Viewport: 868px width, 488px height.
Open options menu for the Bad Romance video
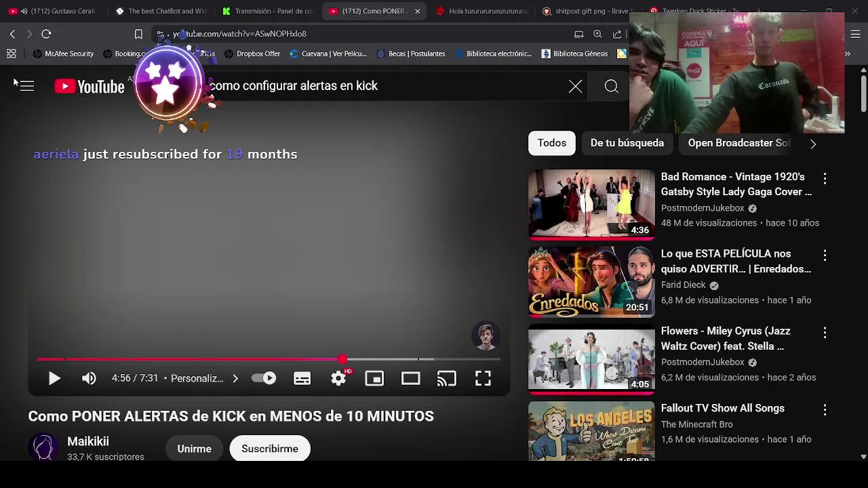point(825,178)
